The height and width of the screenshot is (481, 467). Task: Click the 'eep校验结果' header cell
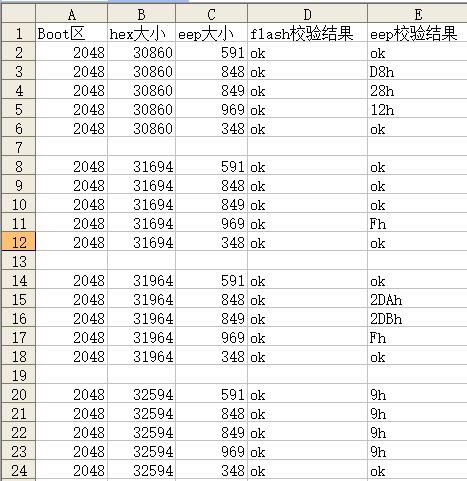pyautogui.click(x=417, y=33)
